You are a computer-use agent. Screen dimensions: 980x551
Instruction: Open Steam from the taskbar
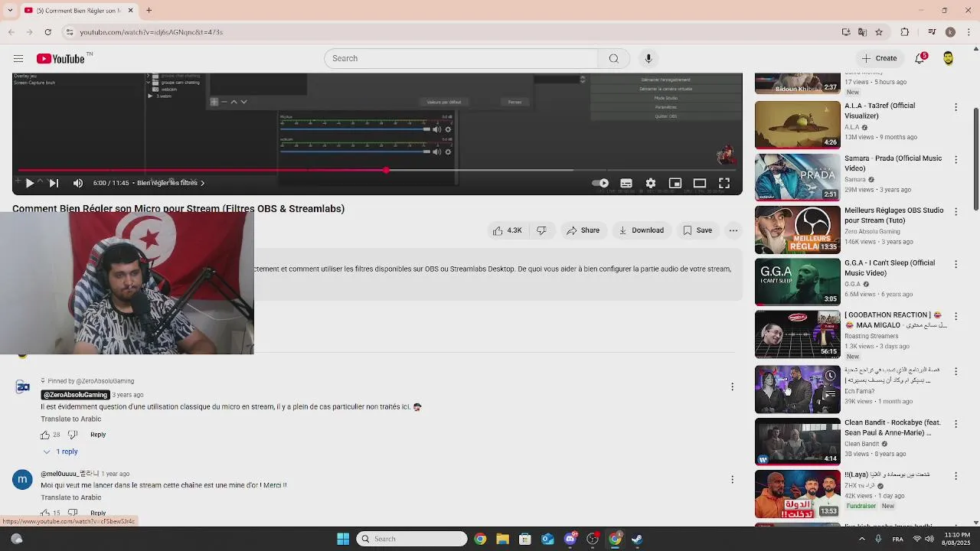[x=637, y=539]
